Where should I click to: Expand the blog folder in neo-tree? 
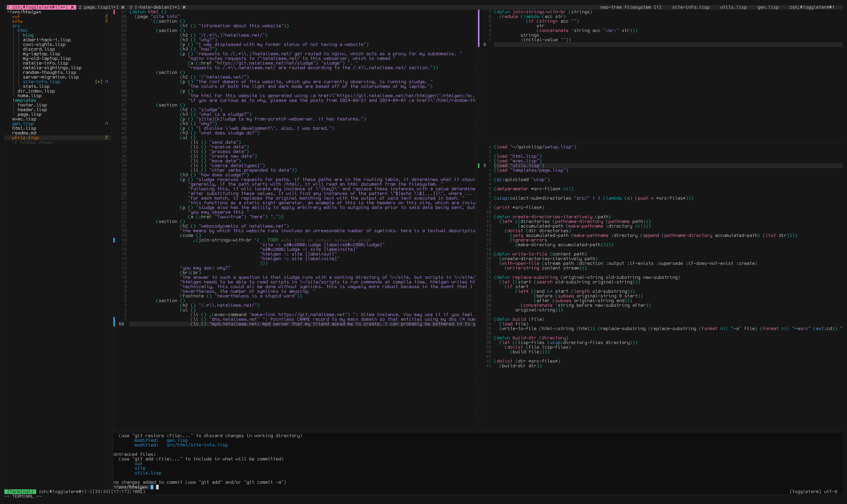[28, 35]
